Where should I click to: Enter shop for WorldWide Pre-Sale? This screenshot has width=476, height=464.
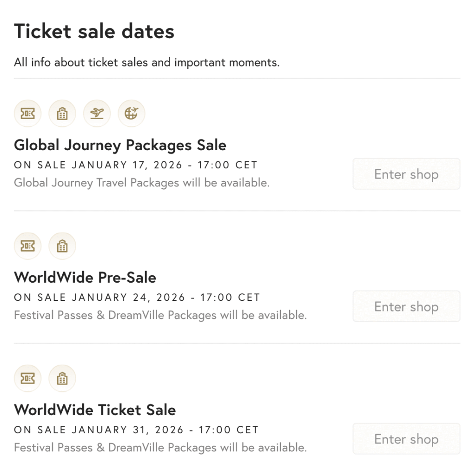click(406, 306)
